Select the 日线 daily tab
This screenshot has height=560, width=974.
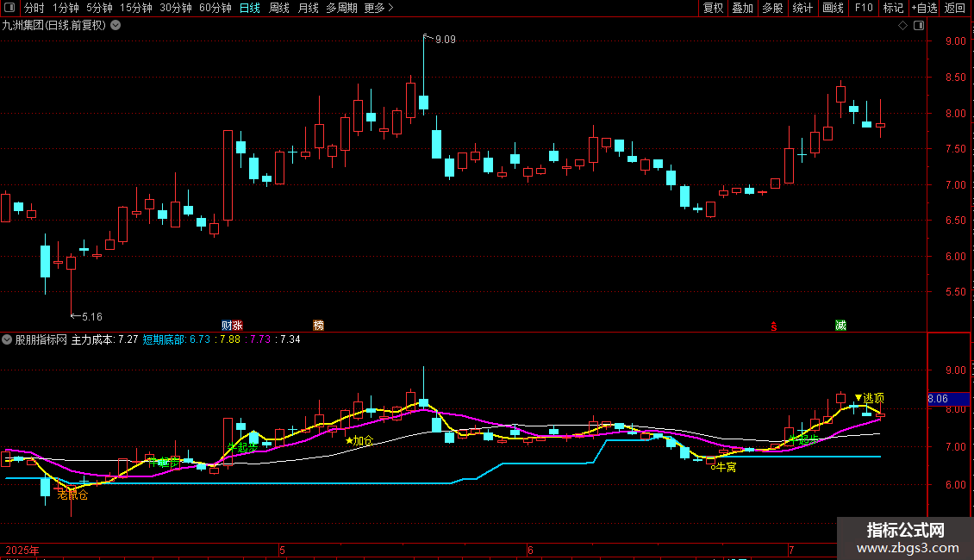click(250, 8)
